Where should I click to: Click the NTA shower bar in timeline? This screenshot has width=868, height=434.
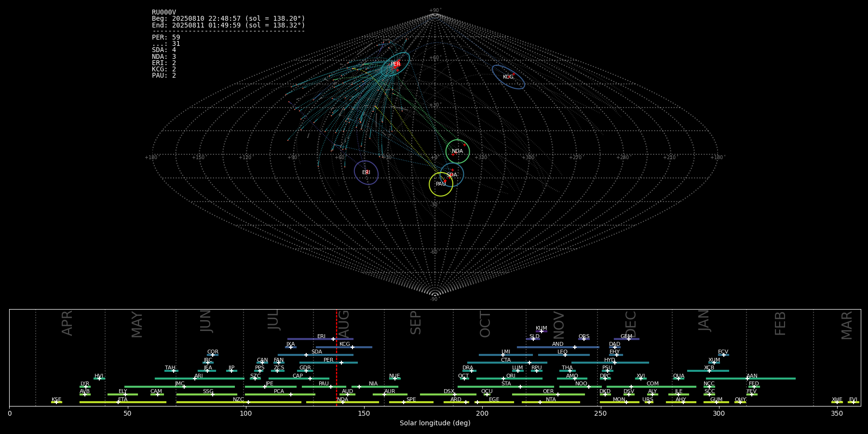pos(551,402)
